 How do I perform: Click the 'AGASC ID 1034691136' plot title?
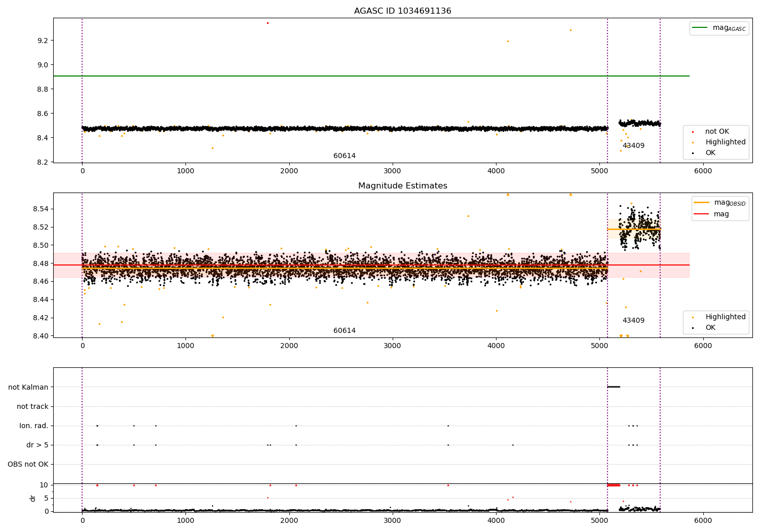coord(402,11)
